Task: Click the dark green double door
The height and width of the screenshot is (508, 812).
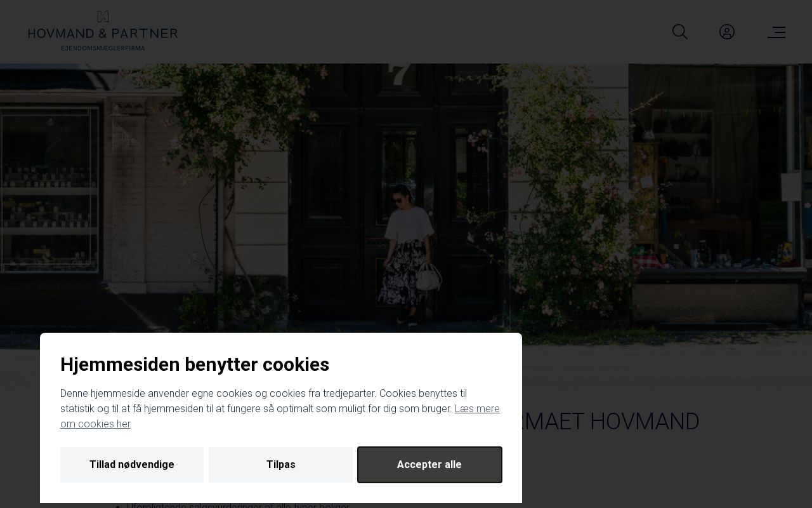Action: point(398,190)
